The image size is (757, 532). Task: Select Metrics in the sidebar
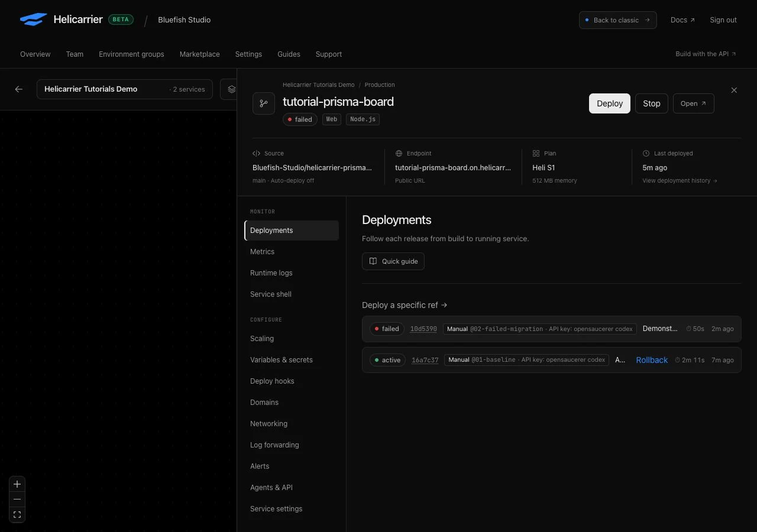point(292,252)
